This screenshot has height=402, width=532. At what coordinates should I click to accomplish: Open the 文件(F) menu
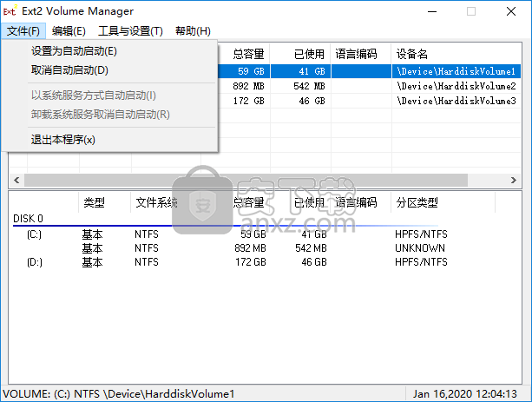(23, 31)
